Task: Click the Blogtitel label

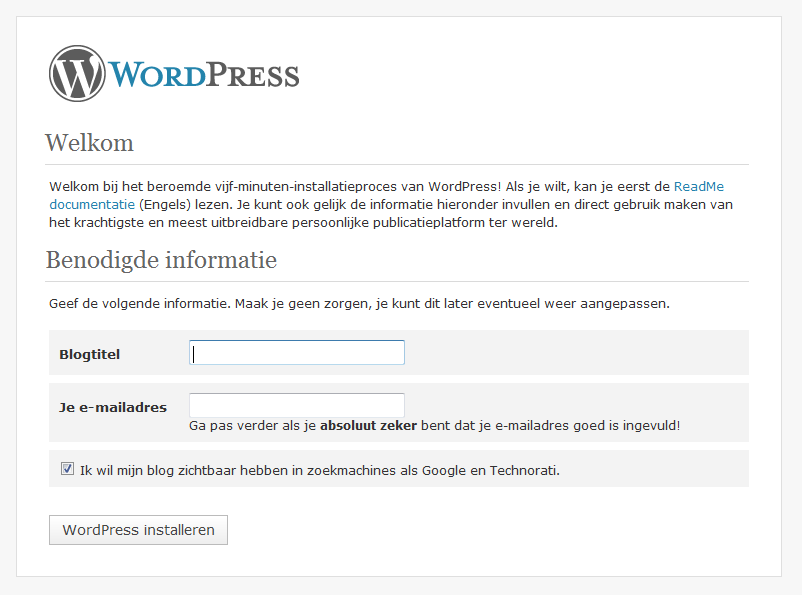Action: (90, 354)
